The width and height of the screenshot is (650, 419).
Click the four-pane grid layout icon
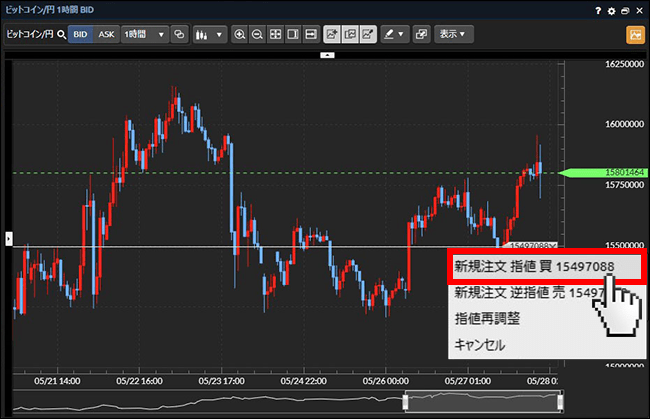[275, 34]
